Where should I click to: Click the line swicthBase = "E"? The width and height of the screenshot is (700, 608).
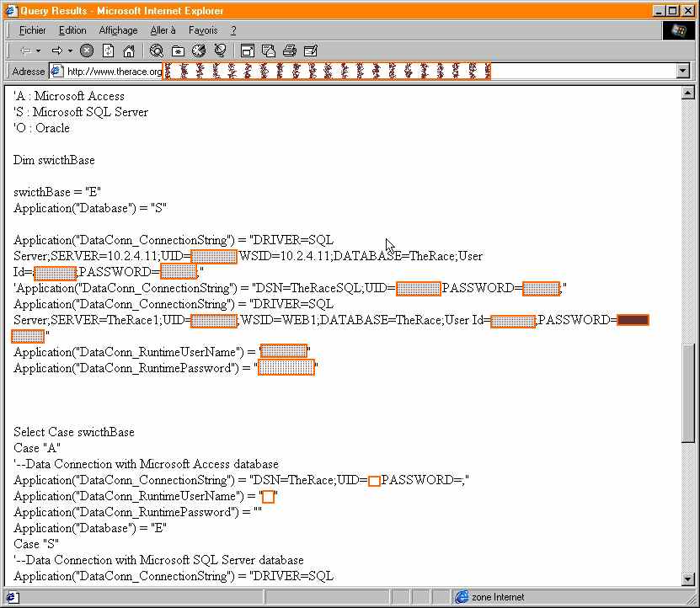pyautogui.click(x=57, y=192)
